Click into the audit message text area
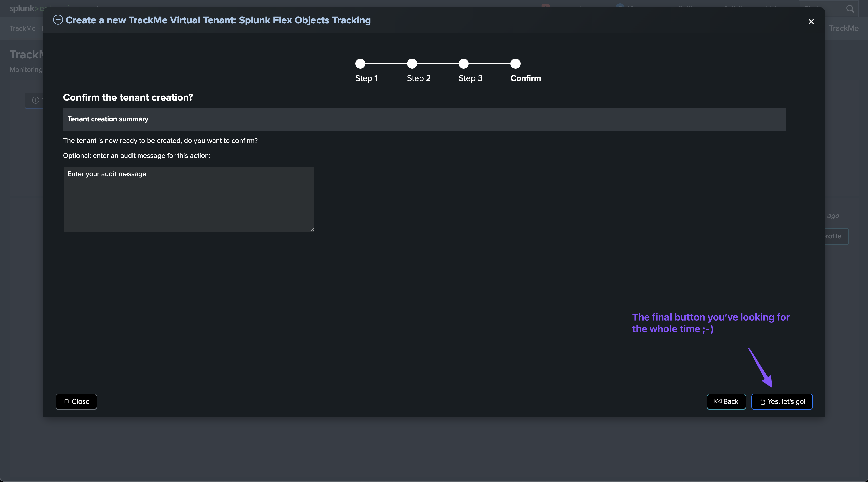868x482 pixels. click(x=189, y=199)
